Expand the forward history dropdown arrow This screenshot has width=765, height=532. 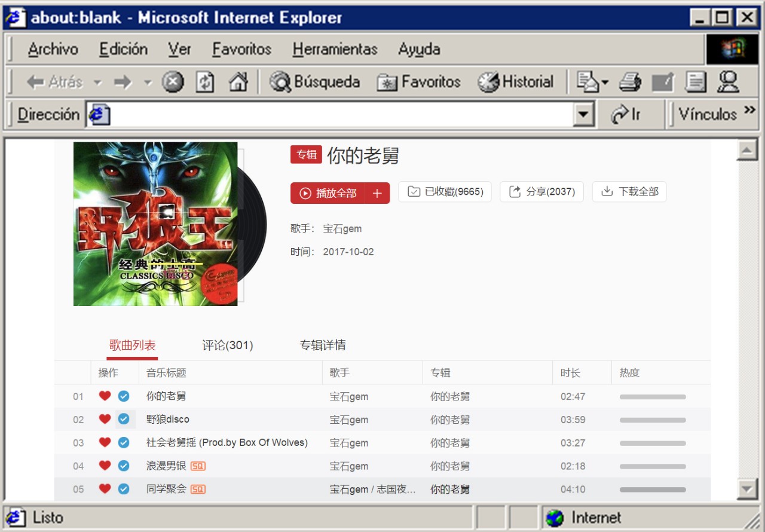(x=148, y=82)
